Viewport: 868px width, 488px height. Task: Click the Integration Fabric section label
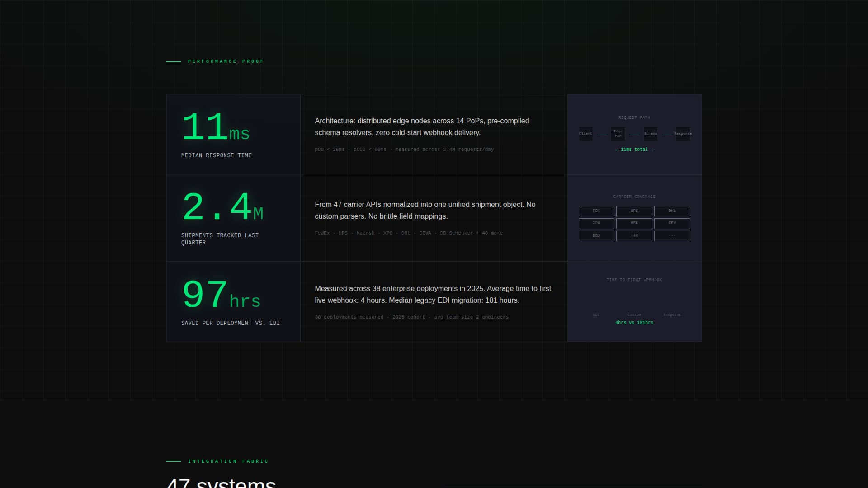pyautogui.click(x=228, y=461)
